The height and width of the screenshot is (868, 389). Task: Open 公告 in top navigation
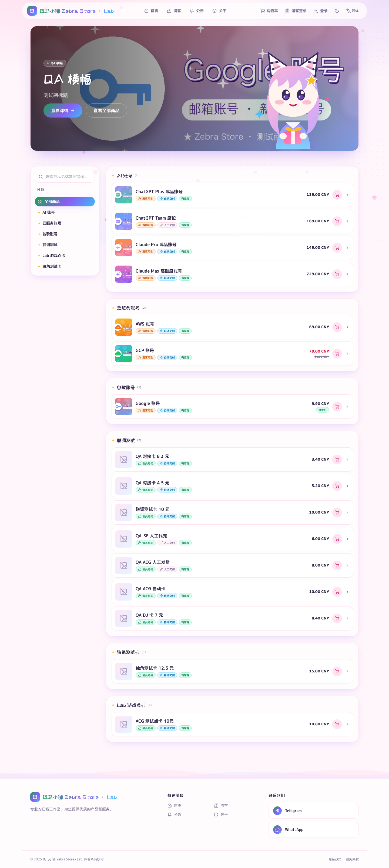197,11
